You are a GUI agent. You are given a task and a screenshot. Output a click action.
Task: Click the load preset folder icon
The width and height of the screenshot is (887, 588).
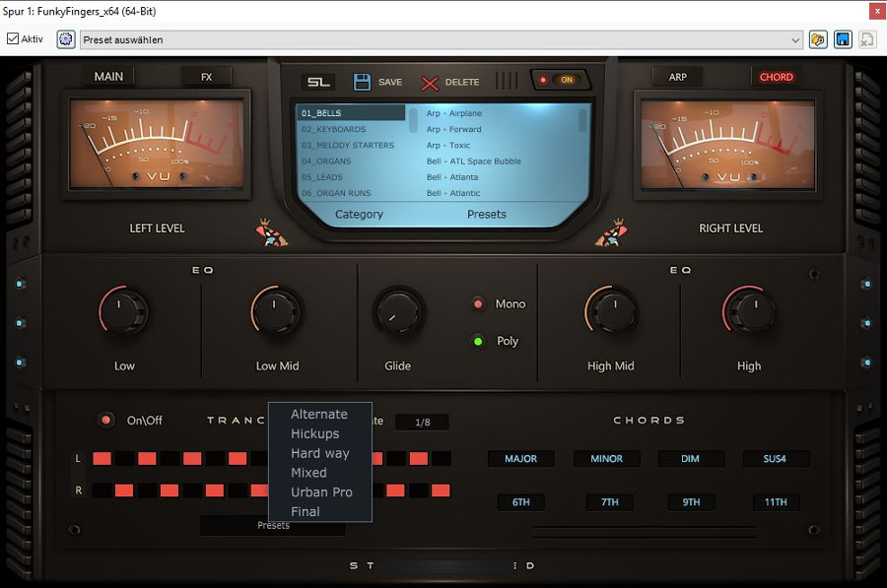[x=818, y=39]
